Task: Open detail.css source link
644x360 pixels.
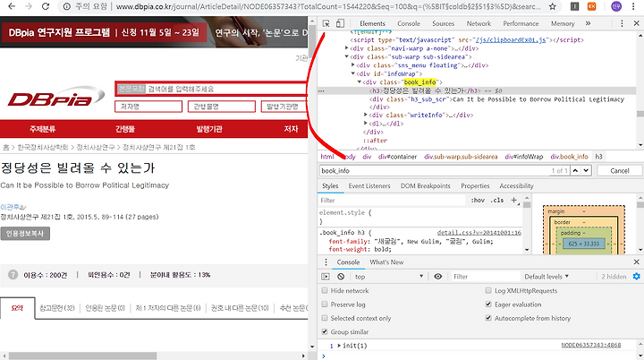Action: pos(479,233)
